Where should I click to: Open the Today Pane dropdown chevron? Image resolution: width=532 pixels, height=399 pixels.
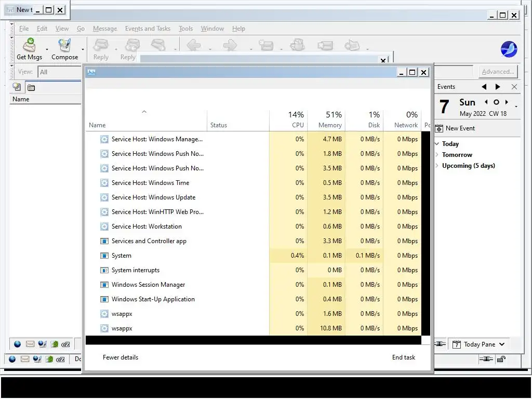click(x=502, y=344)
